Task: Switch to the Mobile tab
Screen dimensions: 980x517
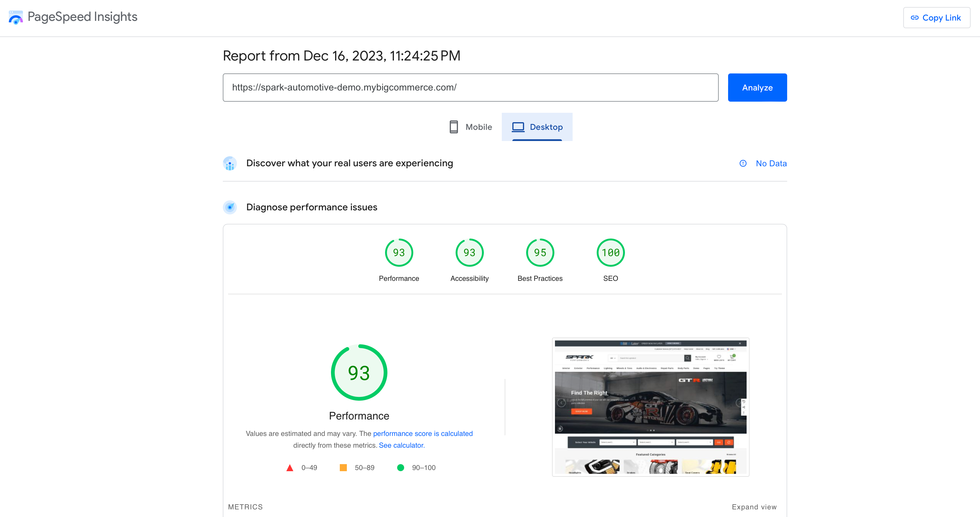Action: [x=471, y=127]
